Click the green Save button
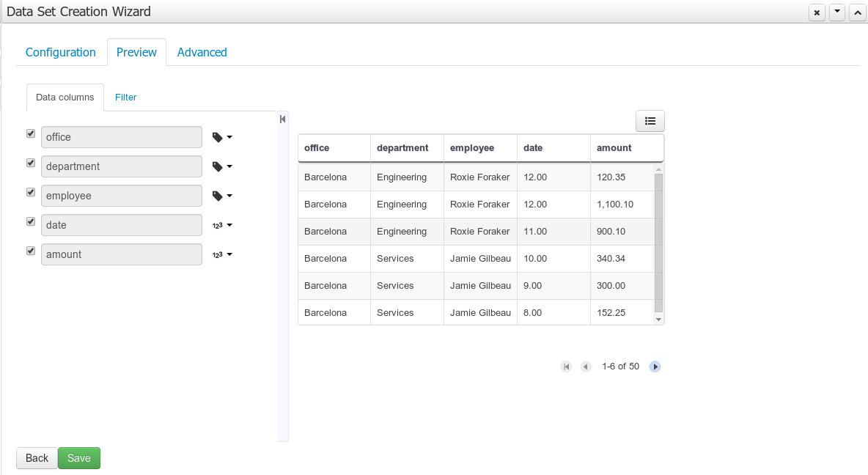This screenshot has width=868, height=475. click(x=79, y=458)
